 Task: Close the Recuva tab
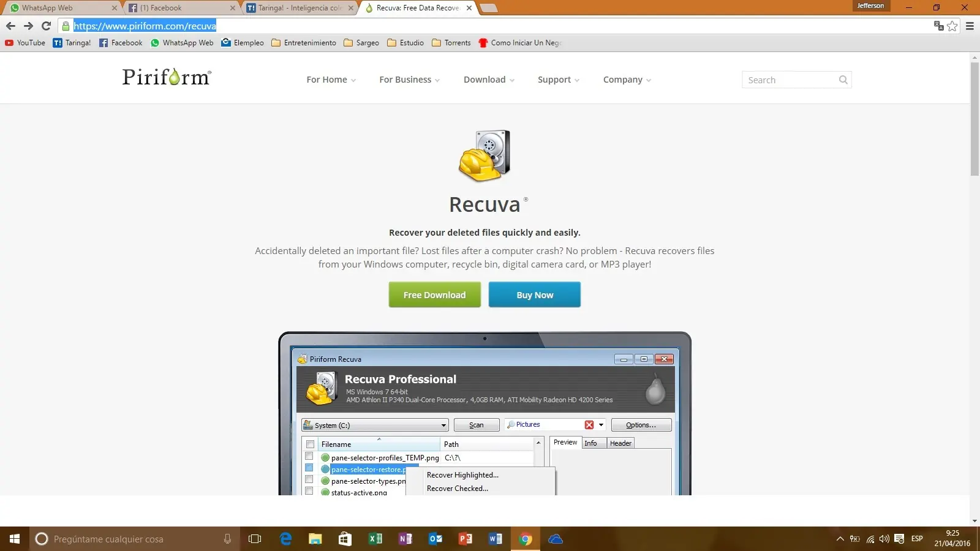coord(469,8)
